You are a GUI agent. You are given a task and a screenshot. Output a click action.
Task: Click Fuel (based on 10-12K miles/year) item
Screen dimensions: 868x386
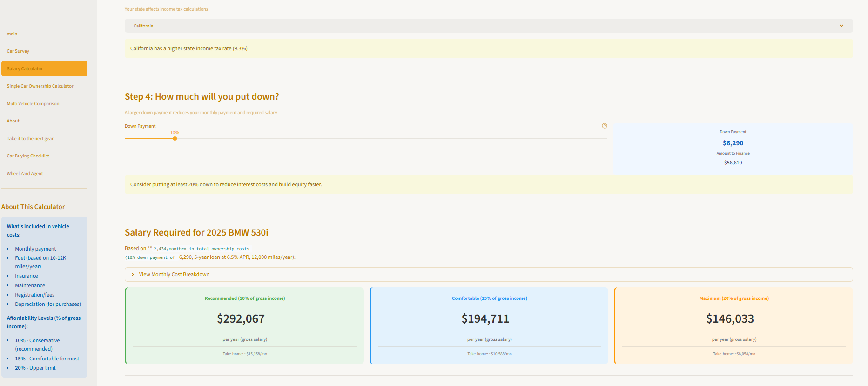pos(40,262)
